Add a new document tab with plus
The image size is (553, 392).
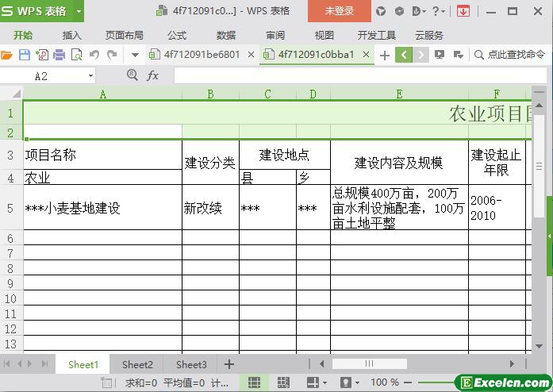coord(385,55)
